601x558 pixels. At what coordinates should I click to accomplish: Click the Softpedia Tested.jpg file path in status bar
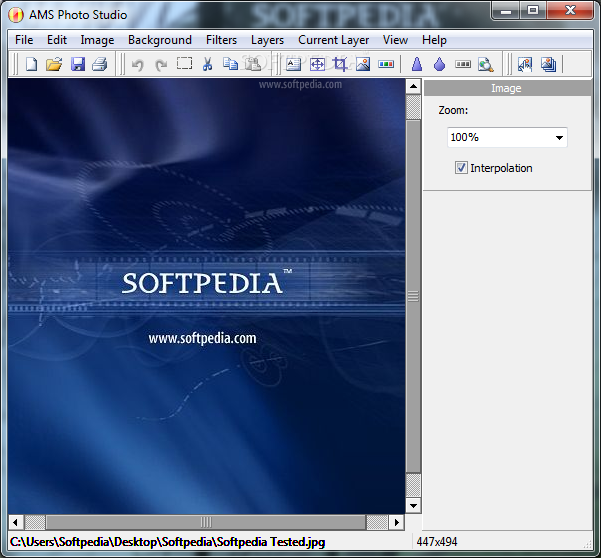tap(167, 542)
